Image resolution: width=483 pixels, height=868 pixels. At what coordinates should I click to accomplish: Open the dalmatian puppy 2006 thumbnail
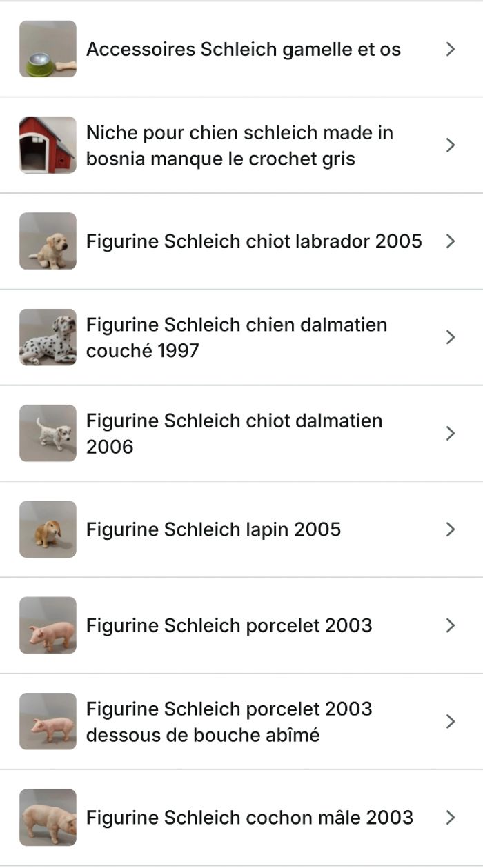(48, 433)
